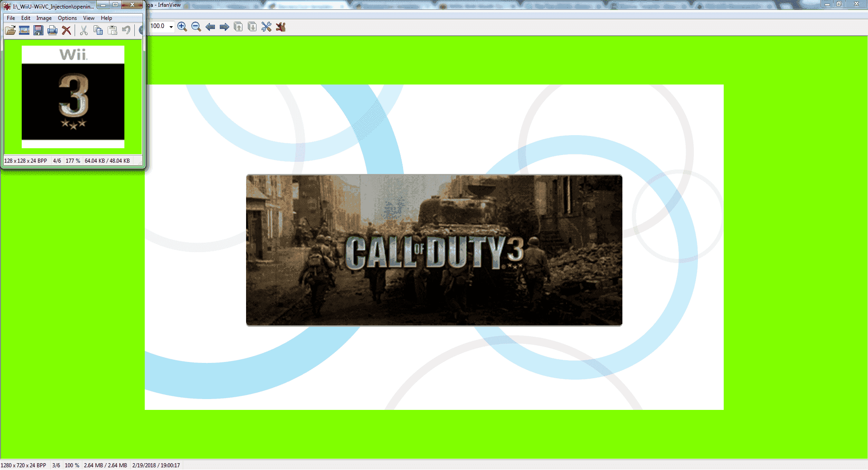Screen dimensions: 868x470
Task: Minimize the small Wii icon window
Action: 103,5
